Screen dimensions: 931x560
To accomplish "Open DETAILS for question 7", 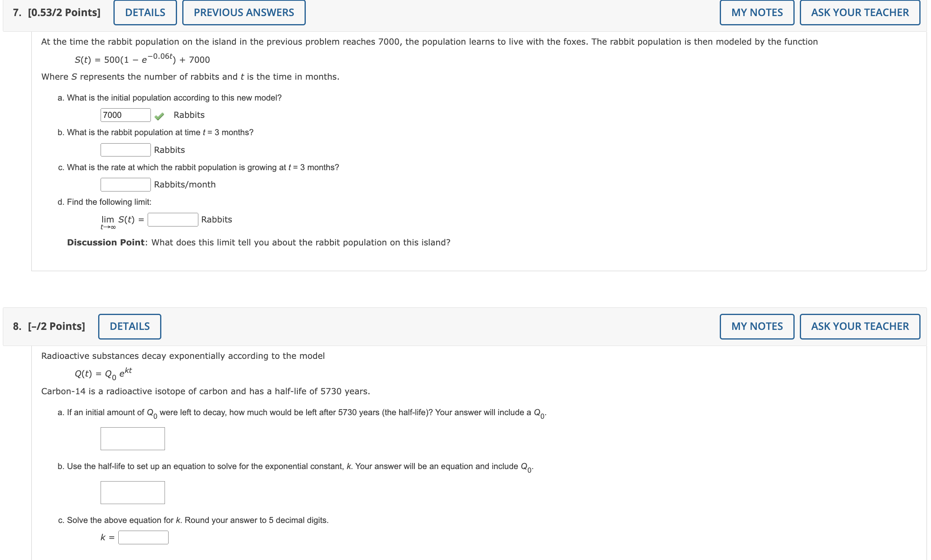I will 144,12.
